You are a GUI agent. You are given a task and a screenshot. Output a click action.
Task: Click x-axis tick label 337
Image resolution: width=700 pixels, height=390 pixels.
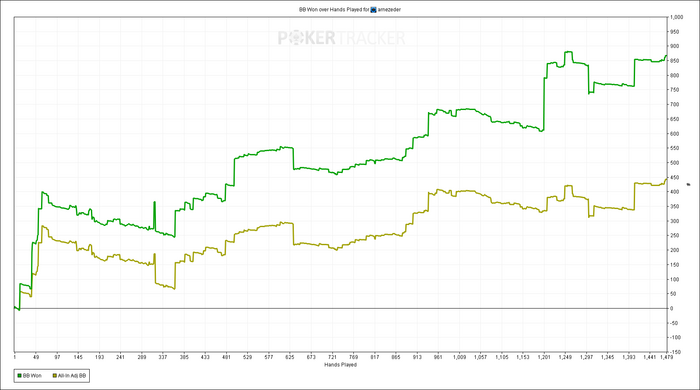163,357
